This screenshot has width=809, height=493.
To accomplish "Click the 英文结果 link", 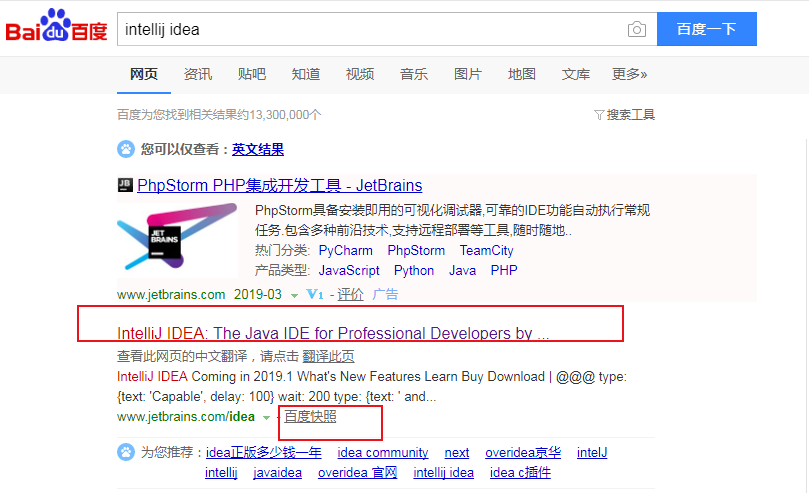I will [257, 150].
